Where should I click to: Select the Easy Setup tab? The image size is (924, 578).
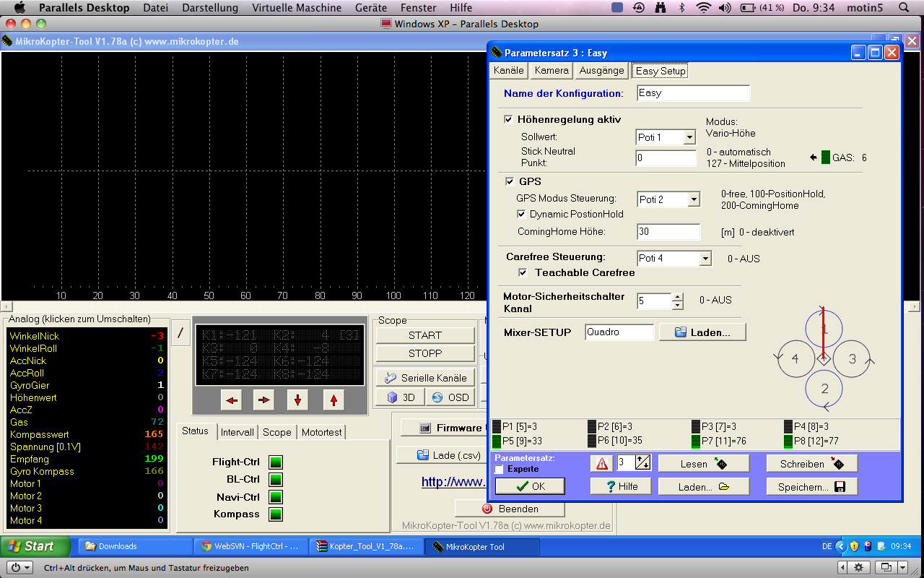pos(661,71)
